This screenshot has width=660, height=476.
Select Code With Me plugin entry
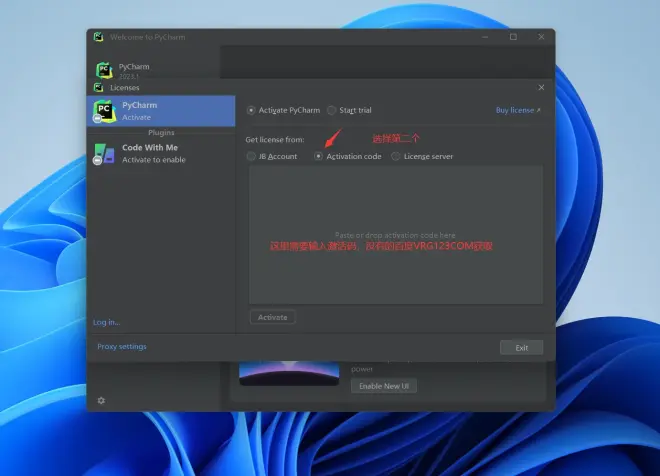pyautogui.click(x=161, y=153)
